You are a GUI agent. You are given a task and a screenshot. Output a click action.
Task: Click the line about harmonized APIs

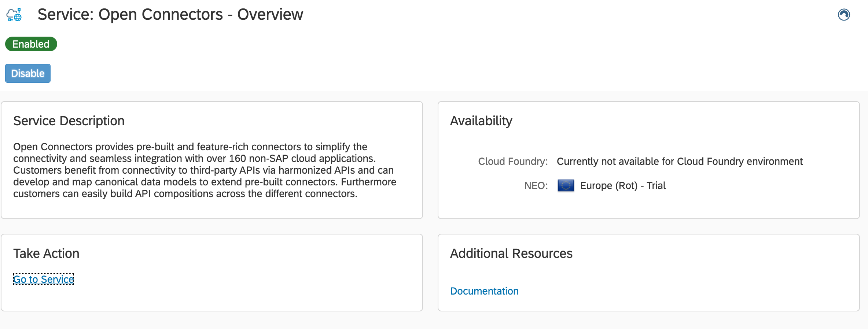[x=203, y=170]
